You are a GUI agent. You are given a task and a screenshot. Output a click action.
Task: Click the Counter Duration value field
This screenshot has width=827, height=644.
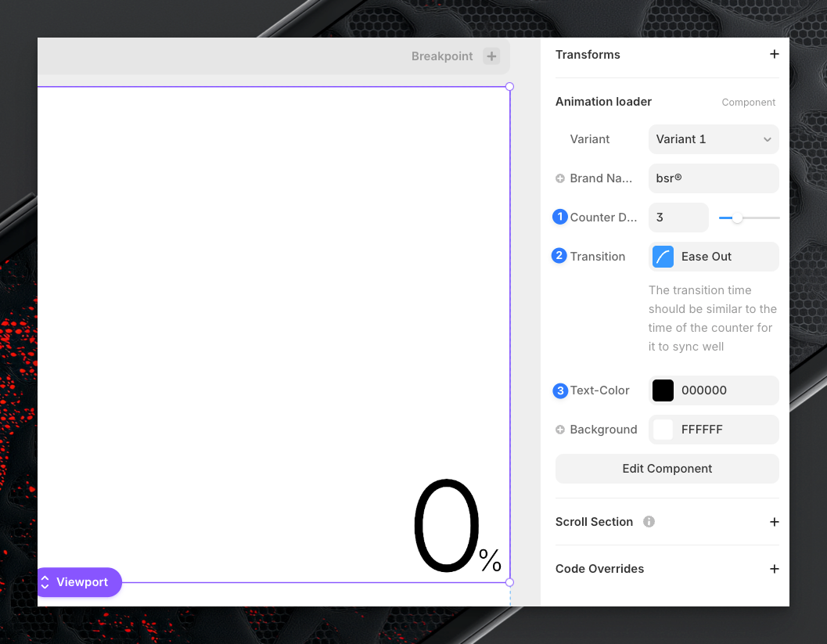point(678,218)
